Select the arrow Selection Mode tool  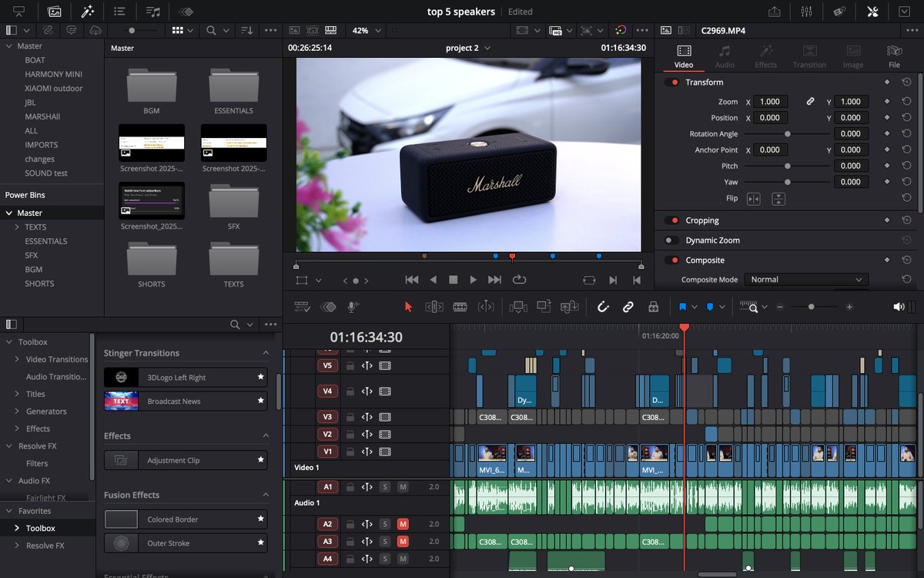[408, 307]
